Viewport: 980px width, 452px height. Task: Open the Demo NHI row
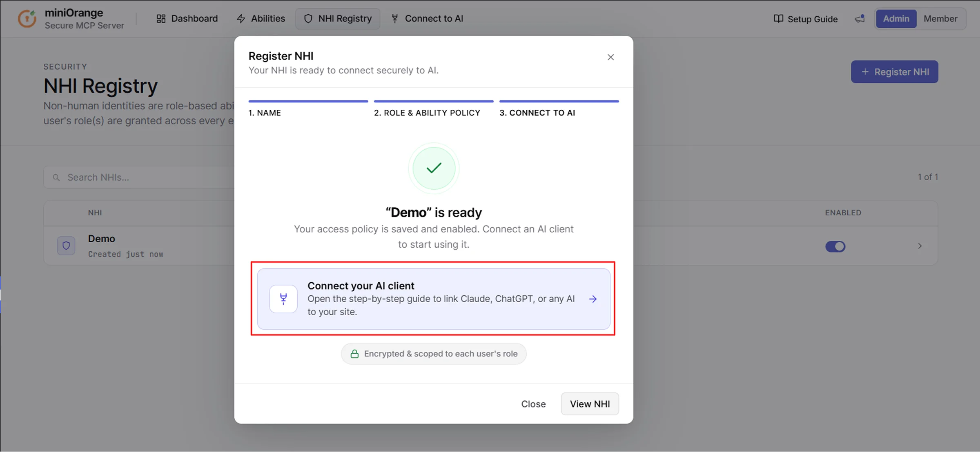point(491,246)
